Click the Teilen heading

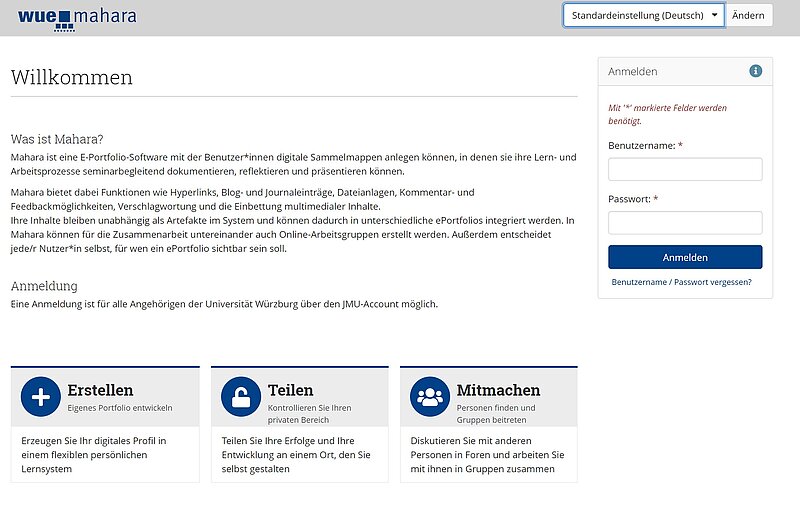(x=290, y=390)
